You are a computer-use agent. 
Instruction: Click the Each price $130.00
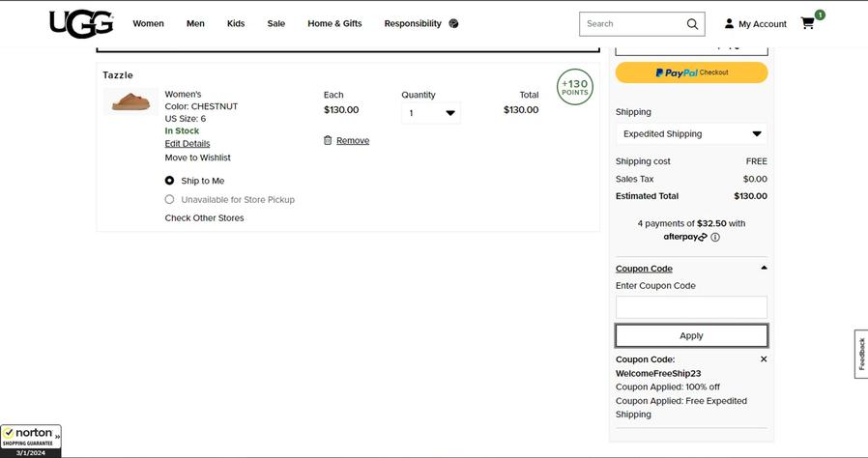[x=341, y=109]
